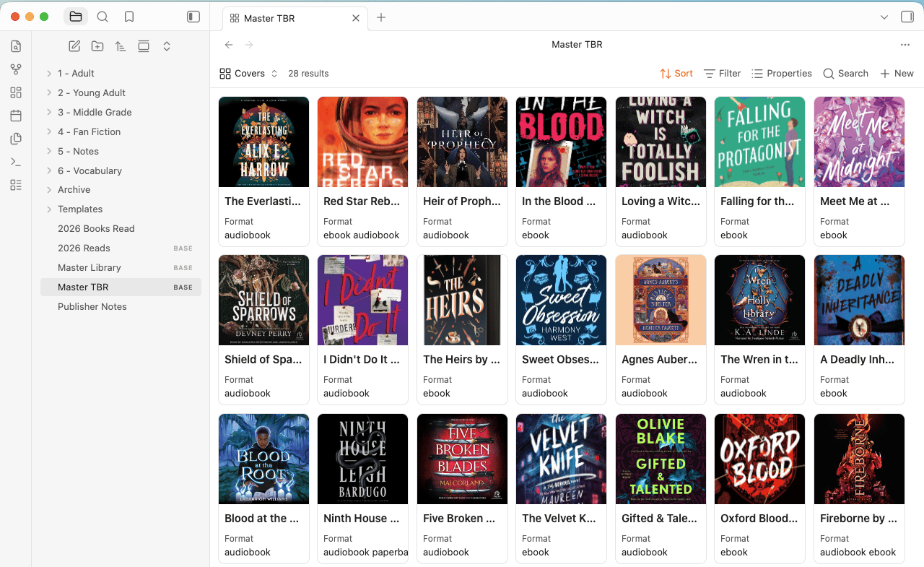Viewport: 924px width, 567px height.
Task: Open the more options ellipsis menu
Action: pyautogui.click(x=905, y=45)
